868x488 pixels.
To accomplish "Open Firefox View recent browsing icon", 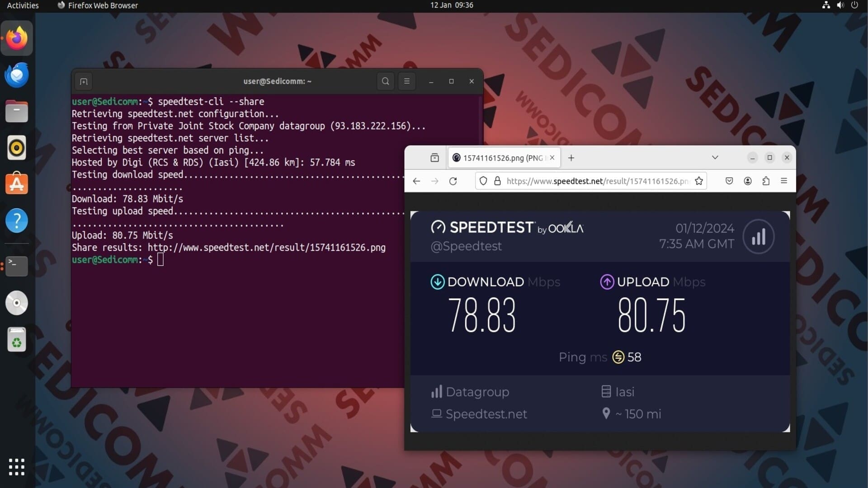I will coord(434,158).
